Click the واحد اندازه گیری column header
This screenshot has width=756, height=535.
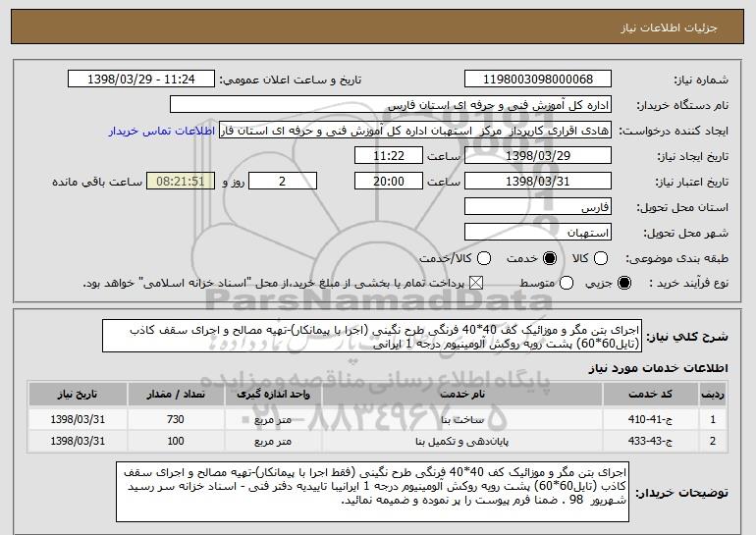tap(273, 395)
